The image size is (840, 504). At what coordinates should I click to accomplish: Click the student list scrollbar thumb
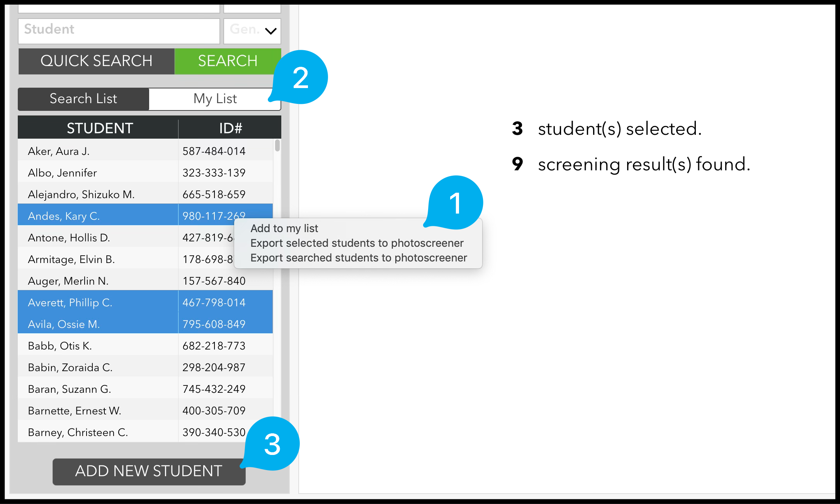pyautogui.click(x=277, y=146)
